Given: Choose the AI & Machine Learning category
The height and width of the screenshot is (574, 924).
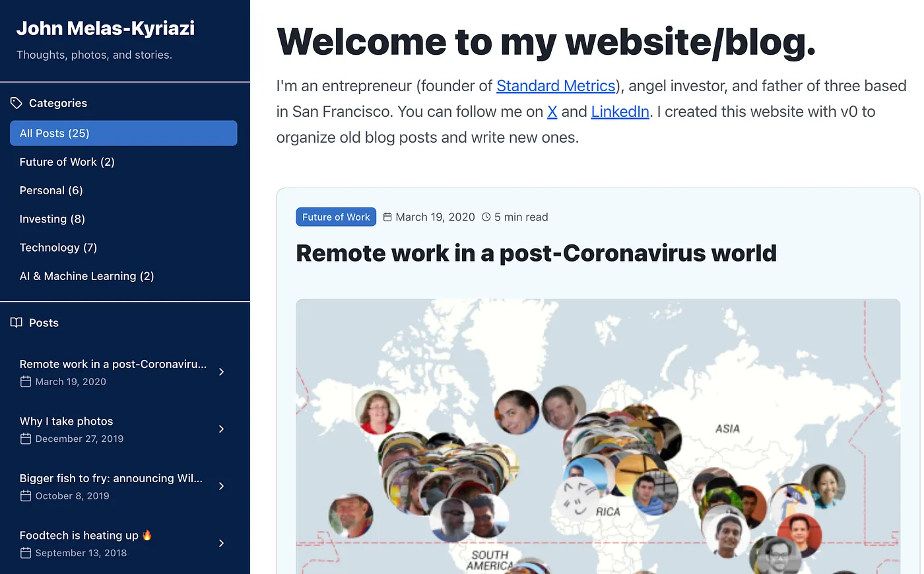Looking at the screenshot, I should pyautogui.click(x=86, y=276).
